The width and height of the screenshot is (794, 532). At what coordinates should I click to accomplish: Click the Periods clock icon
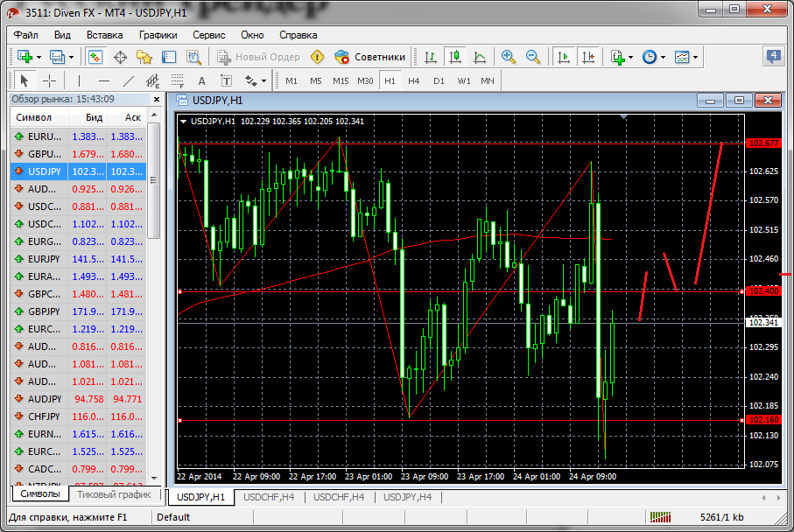point(650,57)
